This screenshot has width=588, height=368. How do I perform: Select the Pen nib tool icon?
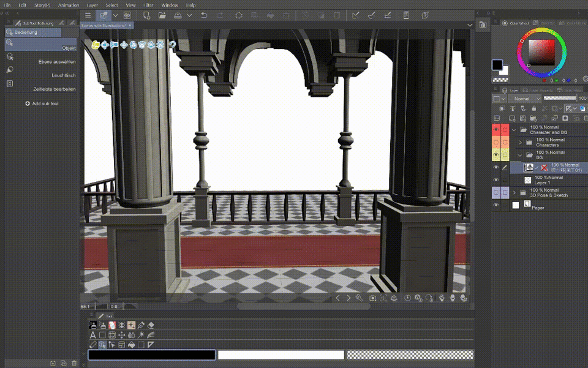pyautogui.click(x=141, y=325)
